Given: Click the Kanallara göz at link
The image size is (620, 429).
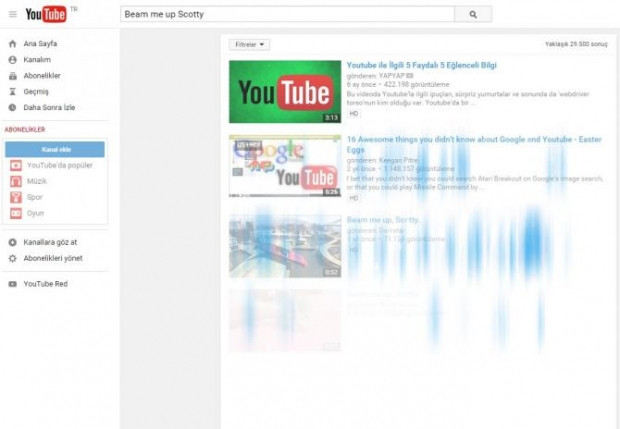Looking at the screenshot, I should [x=50, y=242].
